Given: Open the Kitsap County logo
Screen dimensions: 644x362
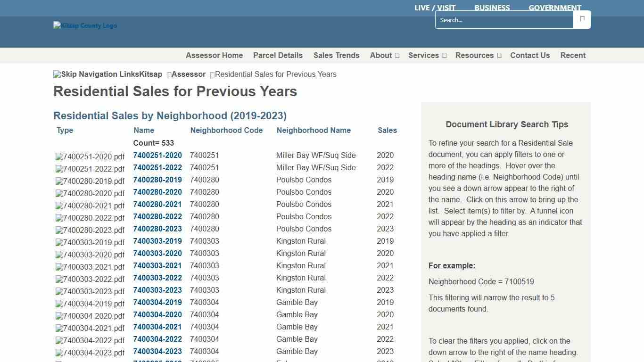Looking at the screenshot, I should [85, 25].
